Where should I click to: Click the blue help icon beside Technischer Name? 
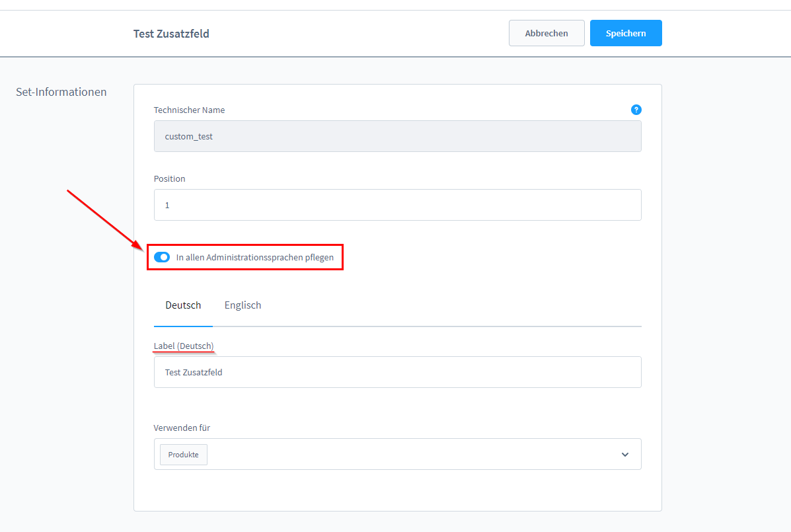coord(636,110)
